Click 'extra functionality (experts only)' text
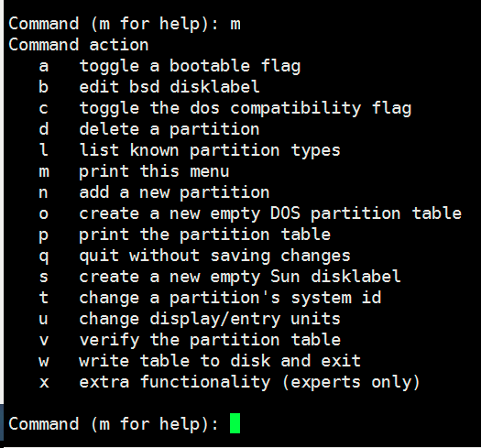Screen dimensions: 481x448 [249, 382]
